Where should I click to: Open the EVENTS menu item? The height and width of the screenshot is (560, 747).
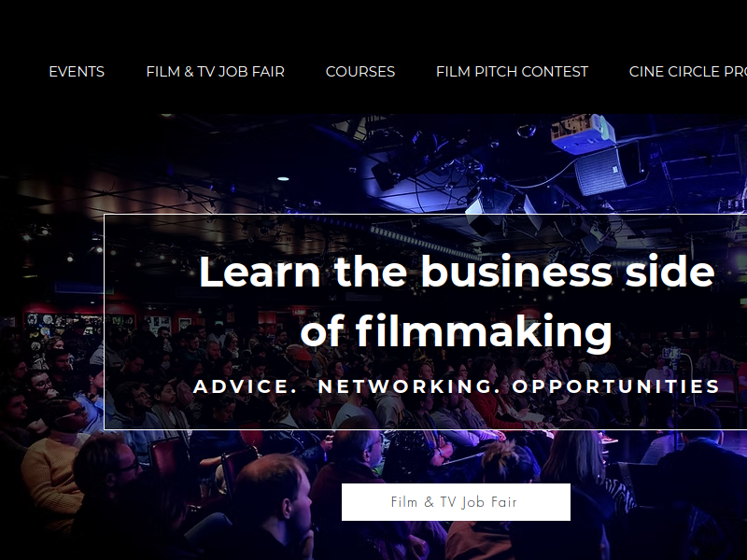pos(77,72)
